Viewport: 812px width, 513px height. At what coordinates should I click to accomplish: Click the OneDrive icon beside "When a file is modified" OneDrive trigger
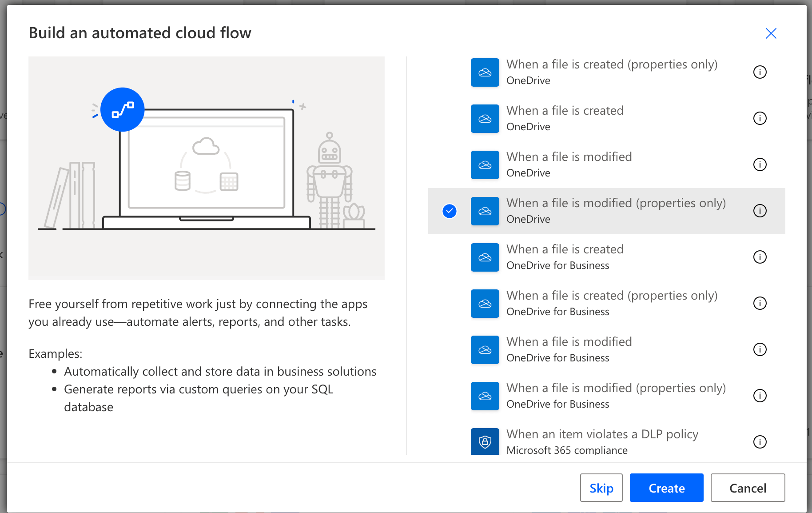point(485,165)
